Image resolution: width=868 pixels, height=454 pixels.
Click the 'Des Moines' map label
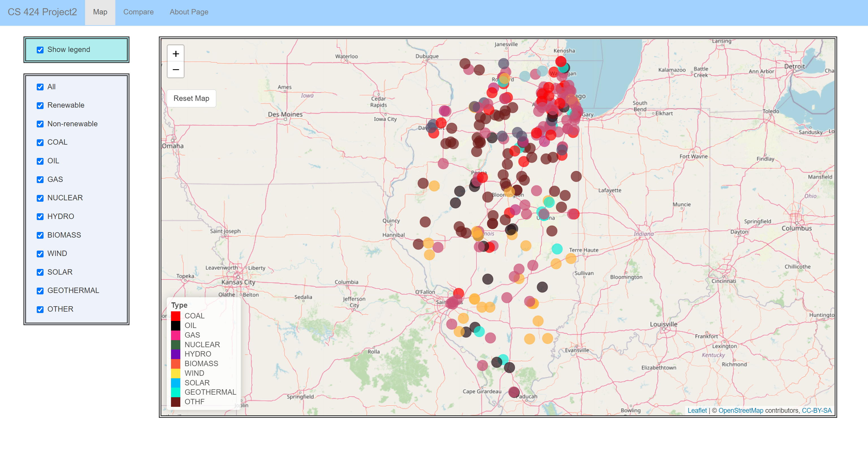285,114
